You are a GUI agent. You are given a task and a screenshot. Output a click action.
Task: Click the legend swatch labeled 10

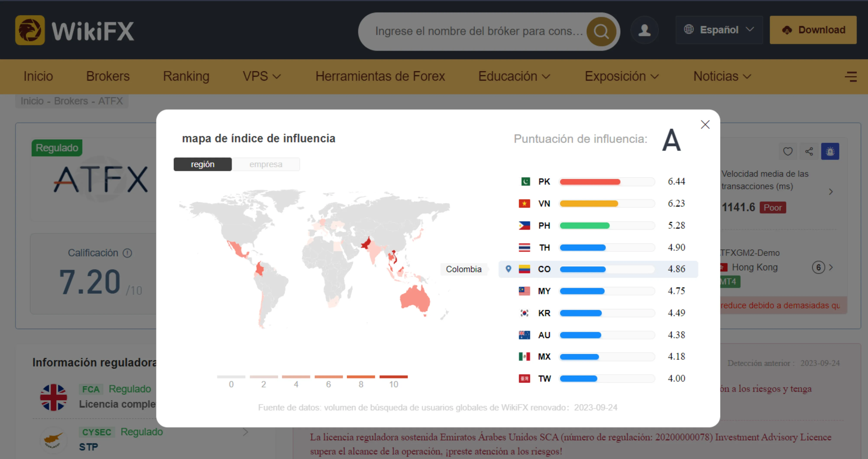pos(393,377)
